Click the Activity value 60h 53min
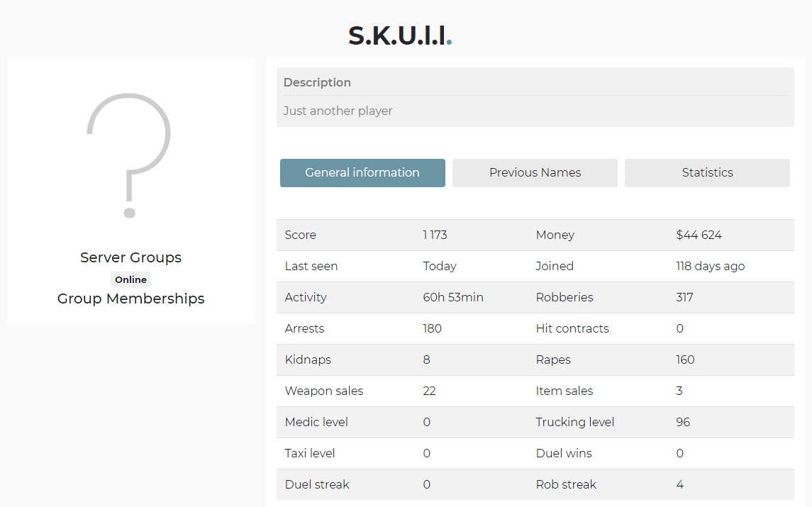The height and width of the screenshot is (507, 812). (x=453, y=297)
